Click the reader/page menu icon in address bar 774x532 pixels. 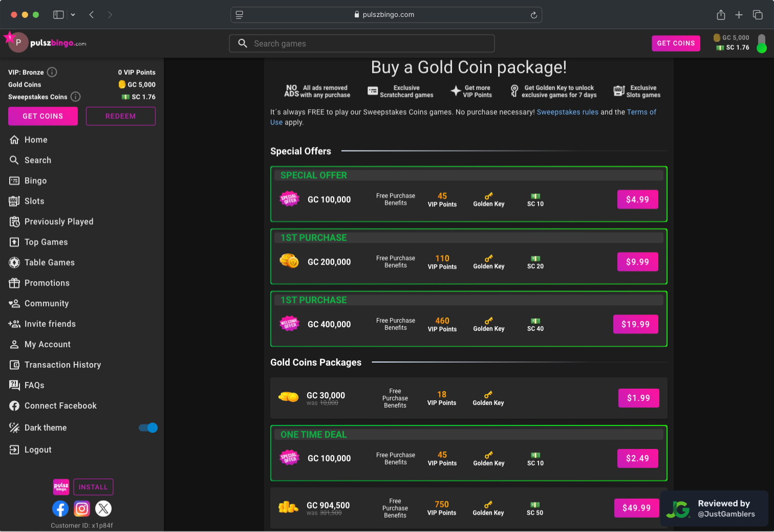pyautogui.click(x=239, y=15)
